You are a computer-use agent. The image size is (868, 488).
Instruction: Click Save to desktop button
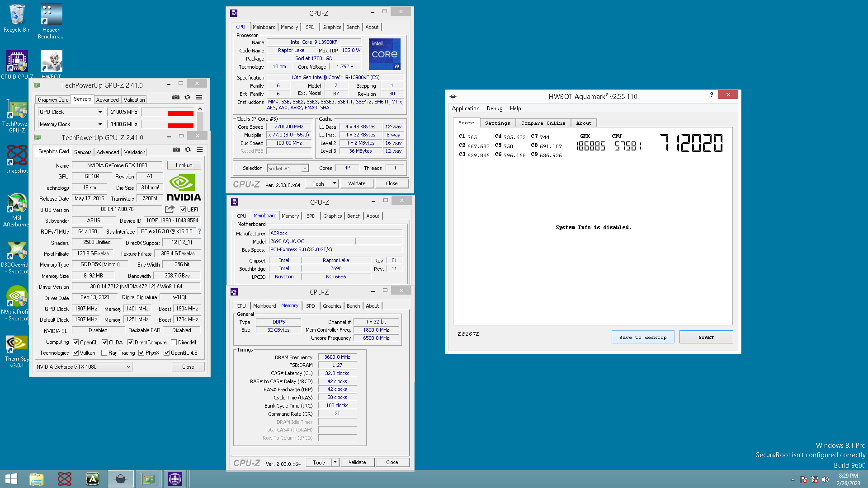(x=643, y=337)
